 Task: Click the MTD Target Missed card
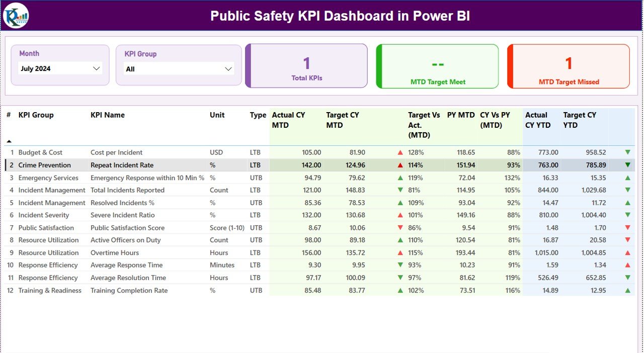(x=568, y=66)
